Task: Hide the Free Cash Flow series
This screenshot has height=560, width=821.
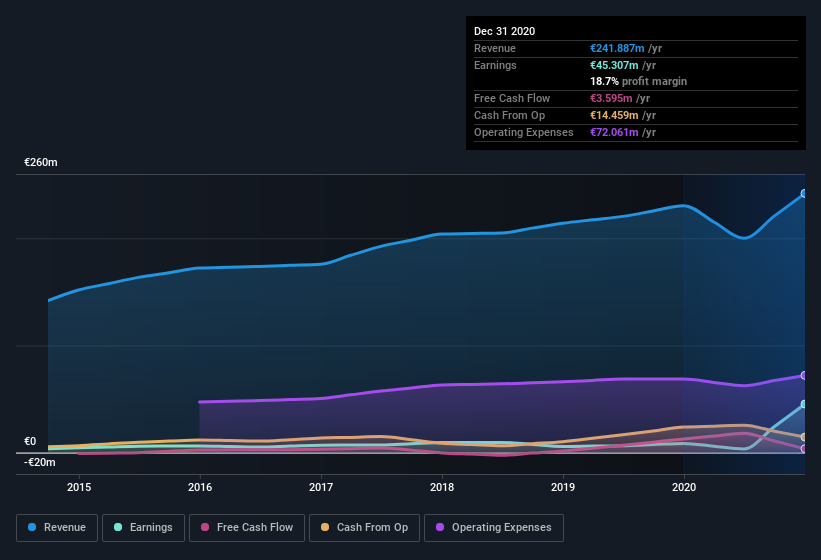Action: click(246, 527)
